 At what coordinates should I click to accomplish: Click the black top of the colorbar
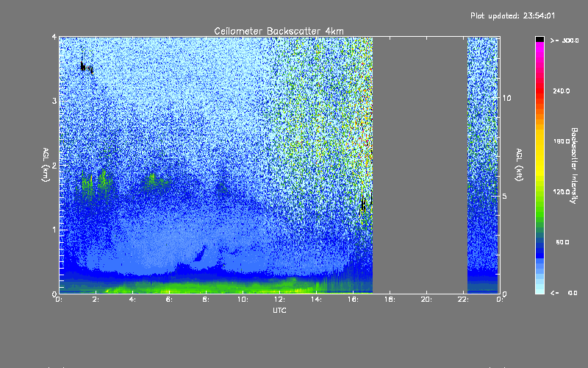[x=539, y=39]
